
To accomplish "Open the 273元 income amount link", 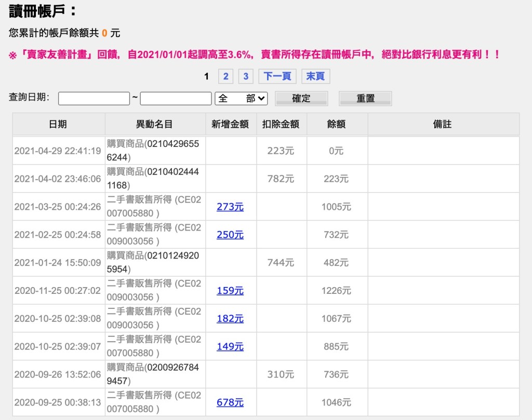I will pyautogui.click(x=230, y=207).
